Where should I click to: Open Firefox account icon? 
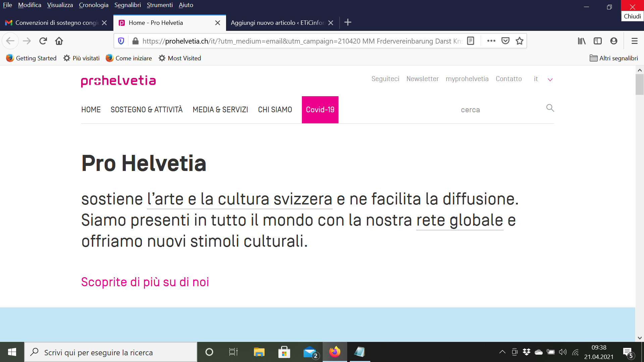point(614,41)
